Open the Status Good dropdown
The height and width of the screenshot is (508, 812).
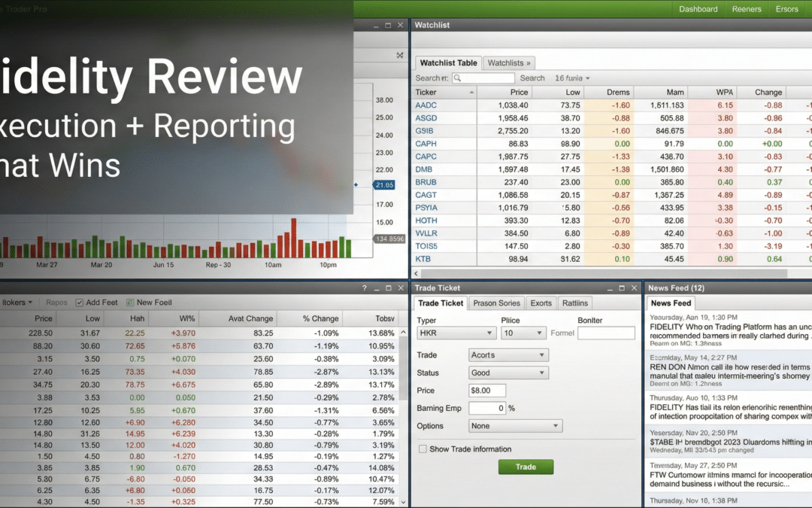[x=508, y=373]
